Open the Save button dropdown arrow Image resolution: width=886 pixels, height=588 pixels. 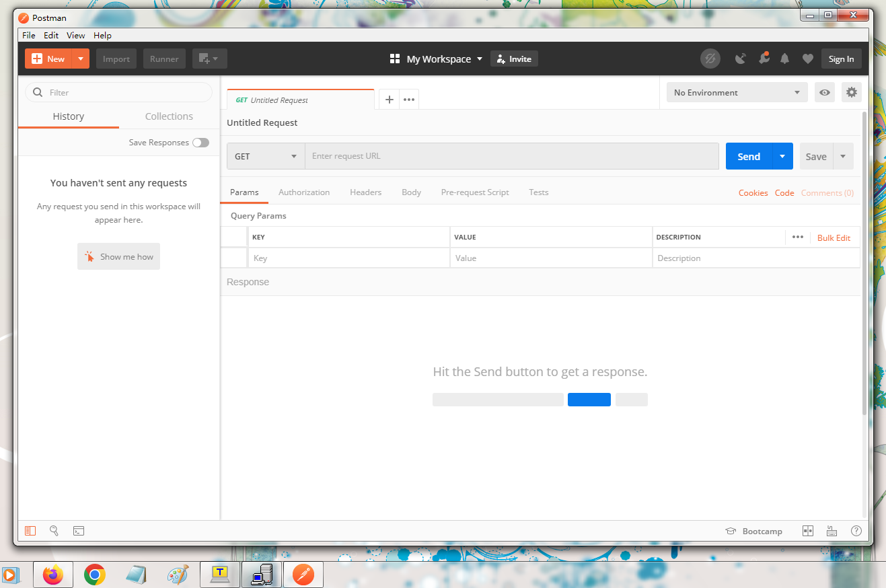pos(844,156)
